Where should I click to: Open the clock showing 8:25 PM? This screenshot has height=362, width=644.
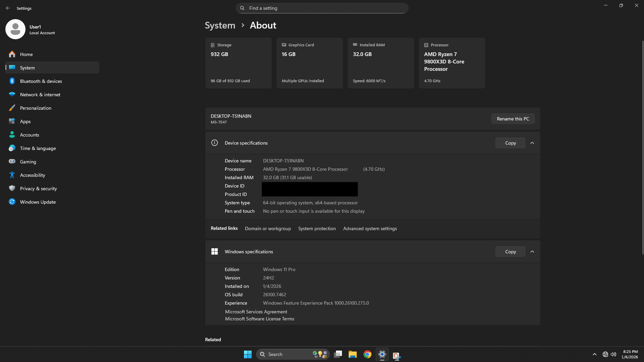tap(630, 354)
